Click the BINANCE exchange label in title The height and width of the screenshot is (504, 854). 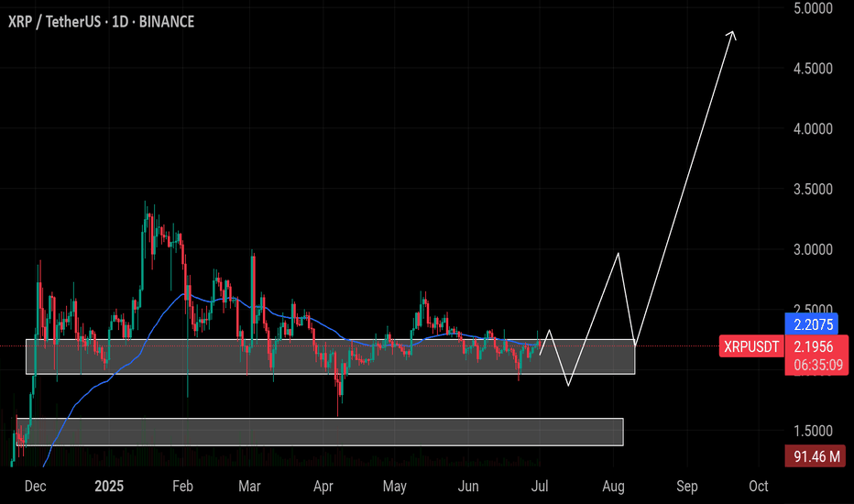(167, 22)
